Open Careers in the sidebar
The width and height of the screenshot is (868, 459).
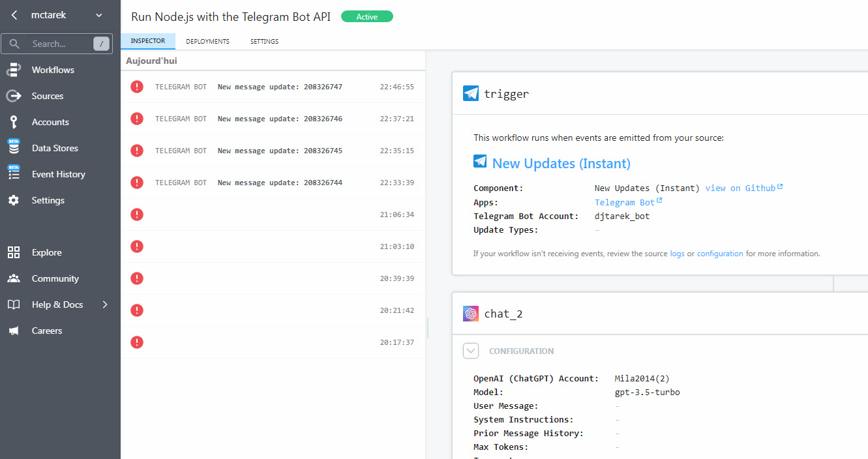[47, 331]
